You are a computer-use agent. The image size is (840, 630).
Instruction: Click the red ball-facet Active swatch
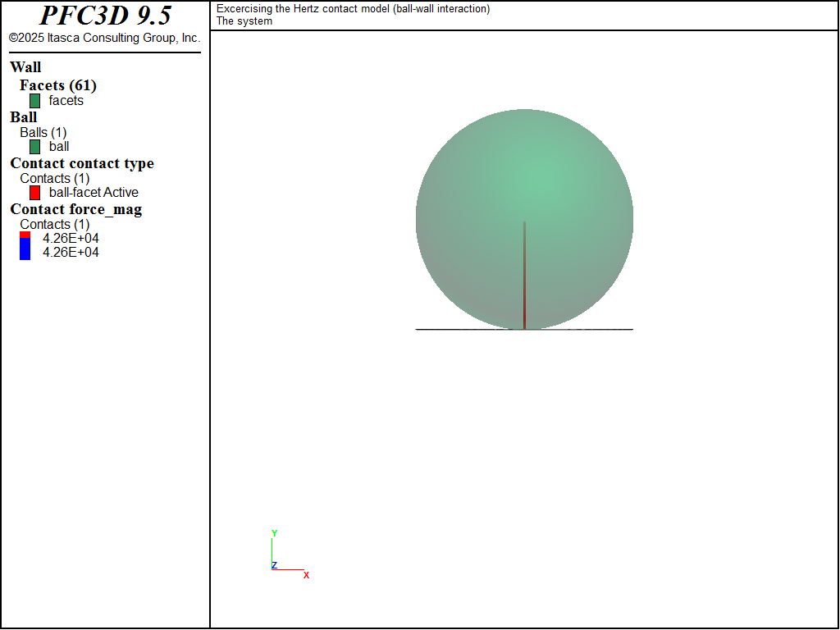[x=34, y=193]
